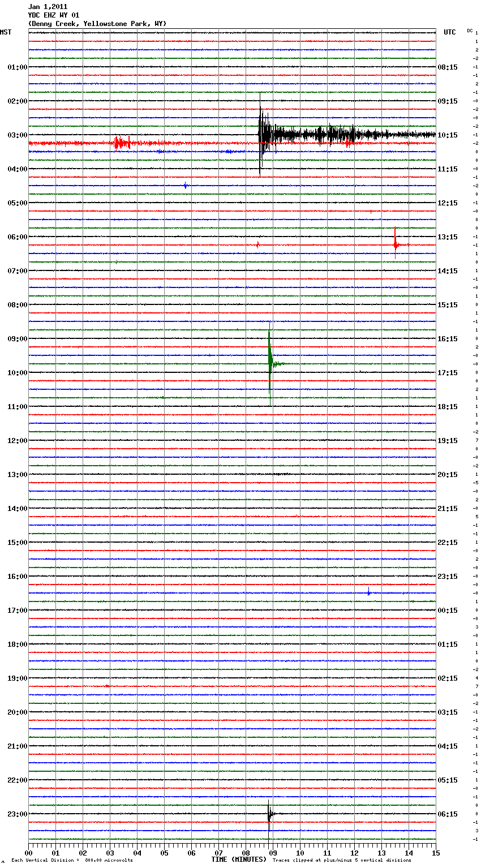This screenshot has height=868, width=481.
Task: Select the '16:15' UTC time label
Action: 448,339
